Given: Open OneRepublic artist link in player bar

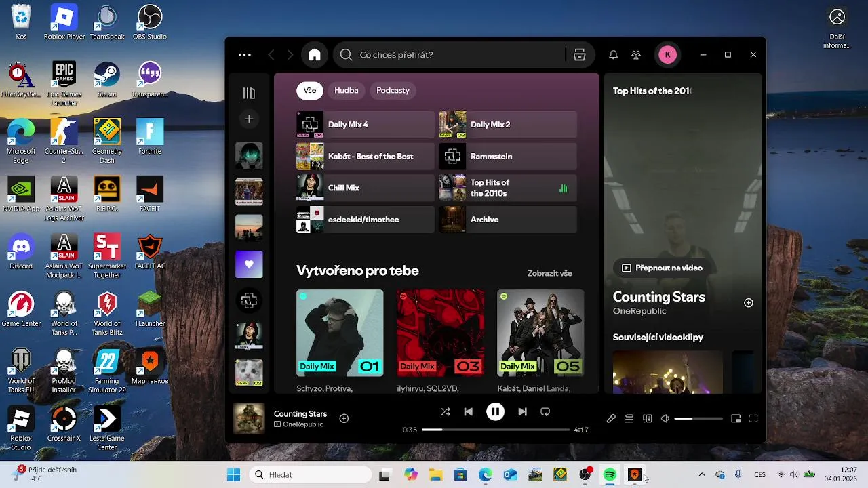Looking at the screenshot, I should click(302, 424).
